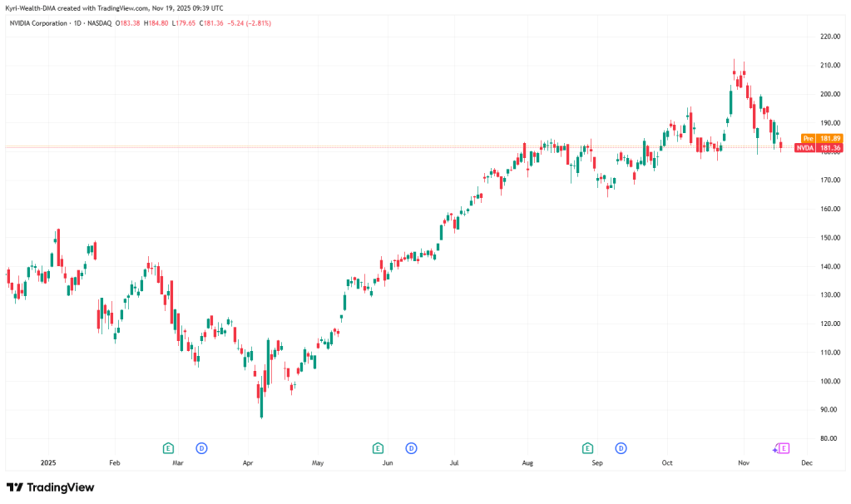Click the earnings marker before Mar
The image size is (851, 504).
[x=168, y=448]
